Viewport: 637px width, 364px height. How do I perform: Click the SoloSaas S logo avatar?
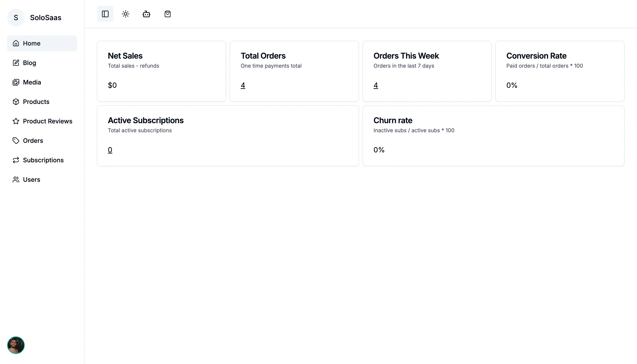[16, 18]
